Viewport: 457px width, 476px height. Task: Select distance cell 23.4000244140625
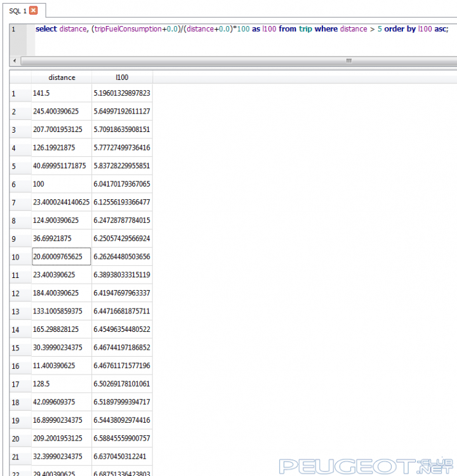[62, 202]
